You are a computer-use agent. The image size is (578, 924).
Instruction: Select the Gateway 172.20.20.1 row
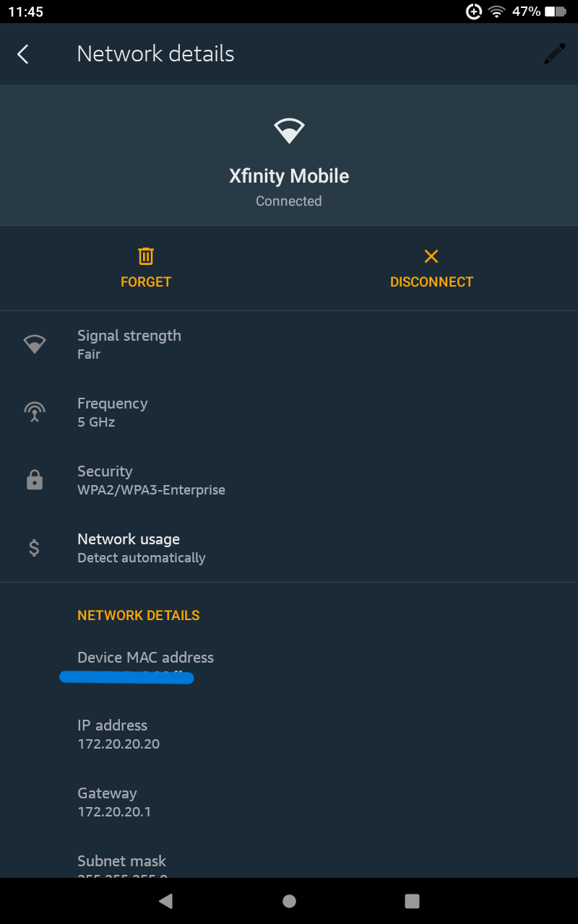(289, 803)
